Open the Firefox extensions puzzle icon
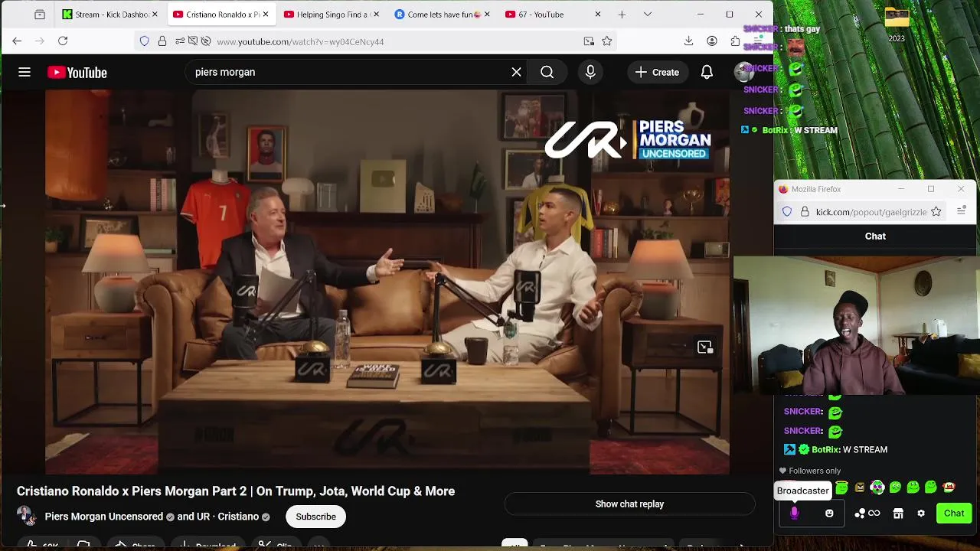The image size is (980, 551). coord(735,41)
